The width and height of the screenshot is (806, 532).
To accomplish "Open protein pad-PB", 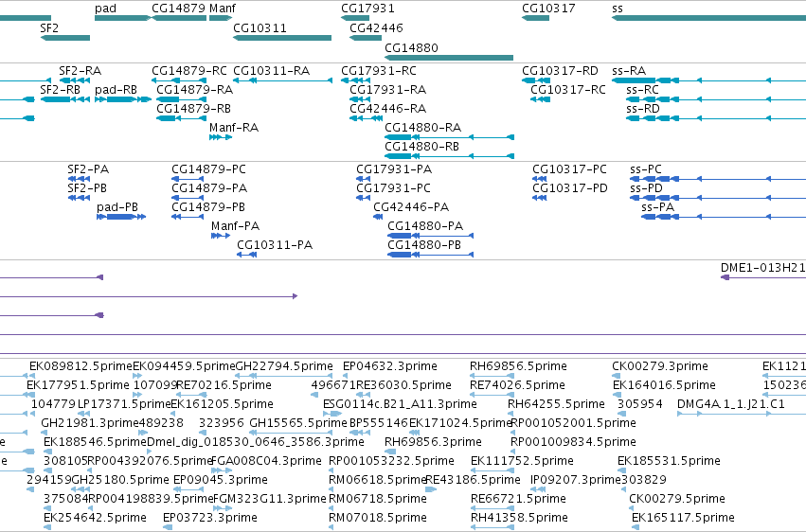I will 117,207.
